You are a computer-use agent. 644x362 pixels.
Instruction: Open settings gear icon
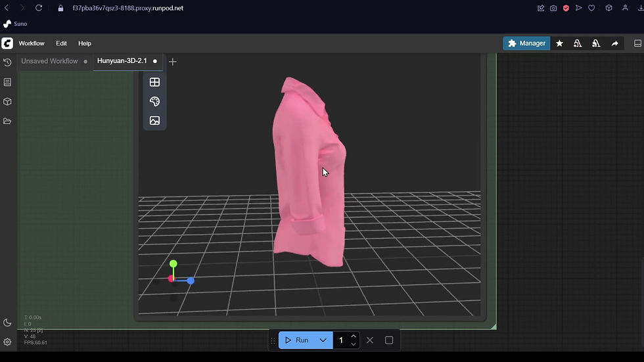point(7,342)
